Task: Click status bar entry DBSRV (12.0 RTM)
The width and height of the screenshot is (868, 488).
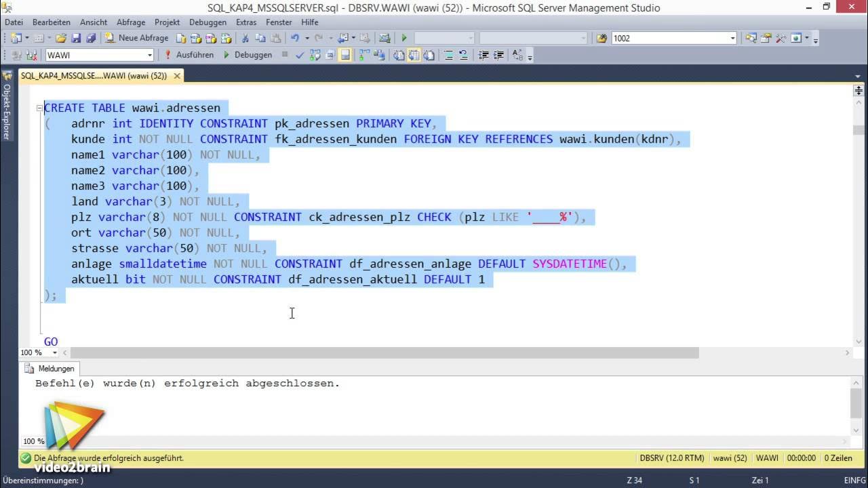Action: tap(672, 458)
